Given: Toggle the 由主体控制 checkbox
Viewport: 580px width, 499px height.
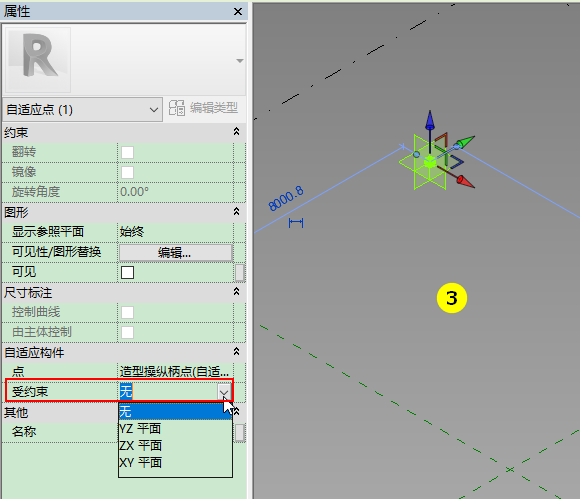Looking at the screenshot, I should pos(127,332).
